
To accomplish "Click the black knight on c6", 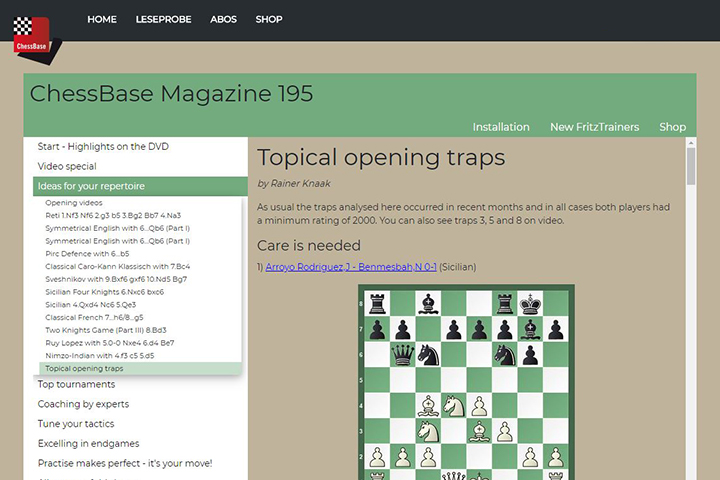I will (x=428, y=355).
